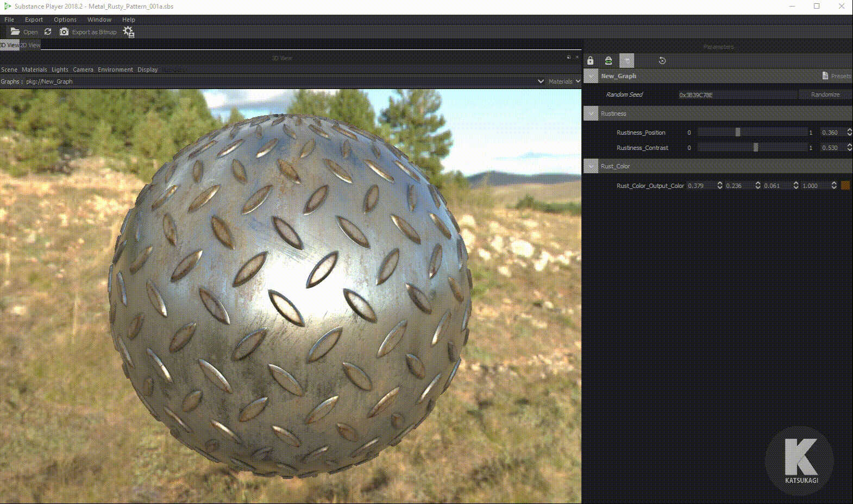
Task: Close the 3D View panel
Action: pos(577,57)
